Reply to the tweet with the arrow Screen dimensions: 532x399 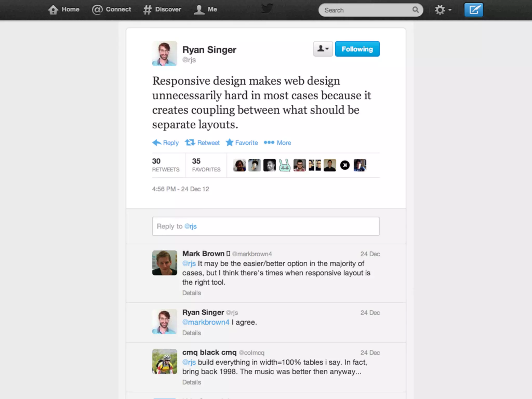pyautogui.click(x=165, y=143)
